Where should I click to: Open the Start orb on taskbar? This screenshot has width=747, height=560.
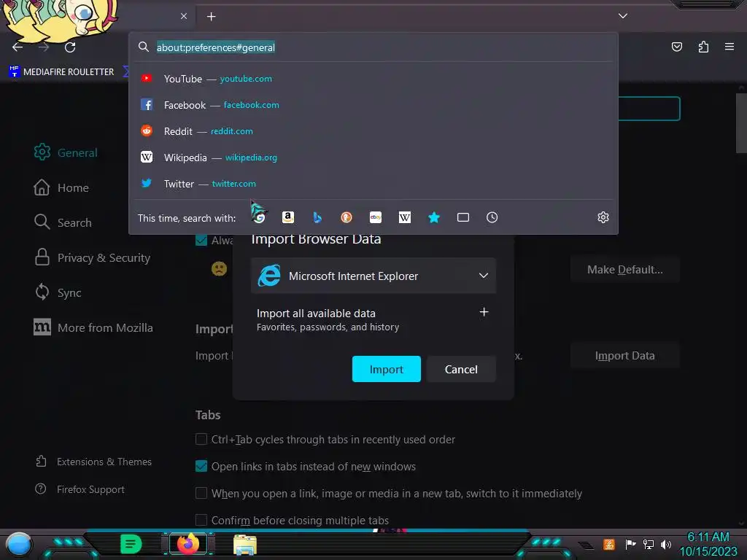point(18,545)
